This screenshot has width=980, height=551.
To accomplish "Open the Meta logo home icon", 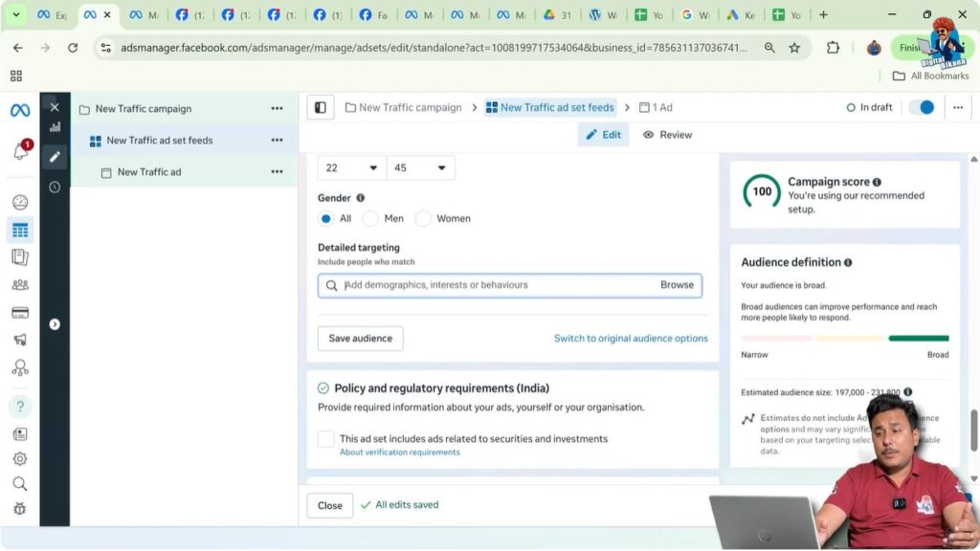I will tap(20, 111).
